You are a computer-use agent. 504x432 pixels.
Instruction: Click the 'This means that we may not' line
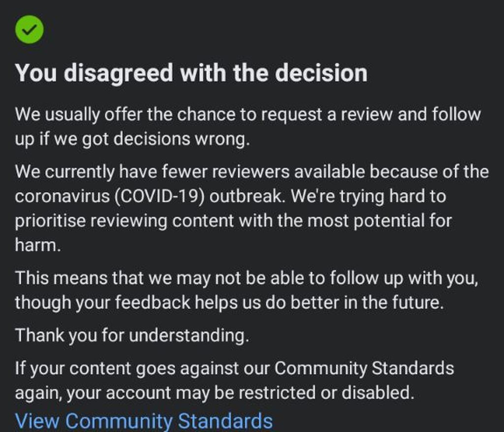247,278
